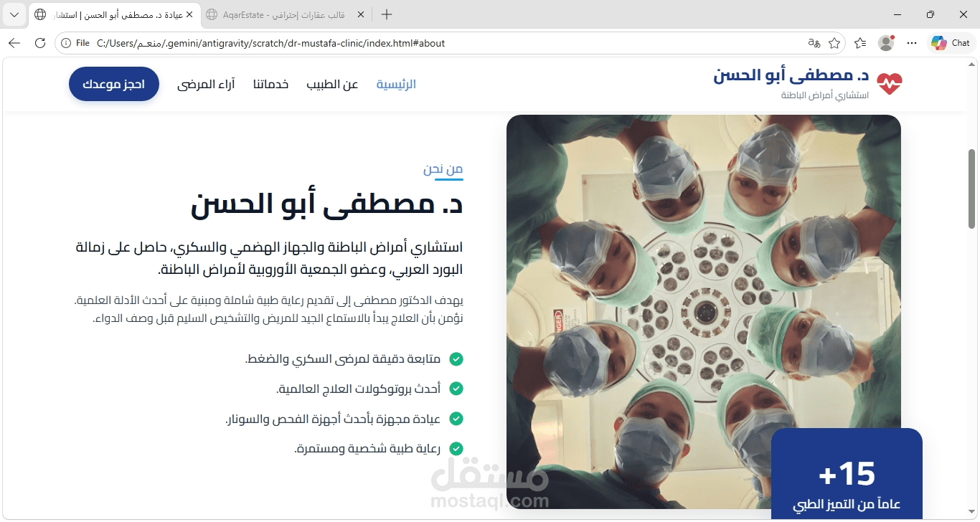This screenshot has height=522, width=980.
Task: Open آراء المرضى nav link
Action: coord(206,85)
